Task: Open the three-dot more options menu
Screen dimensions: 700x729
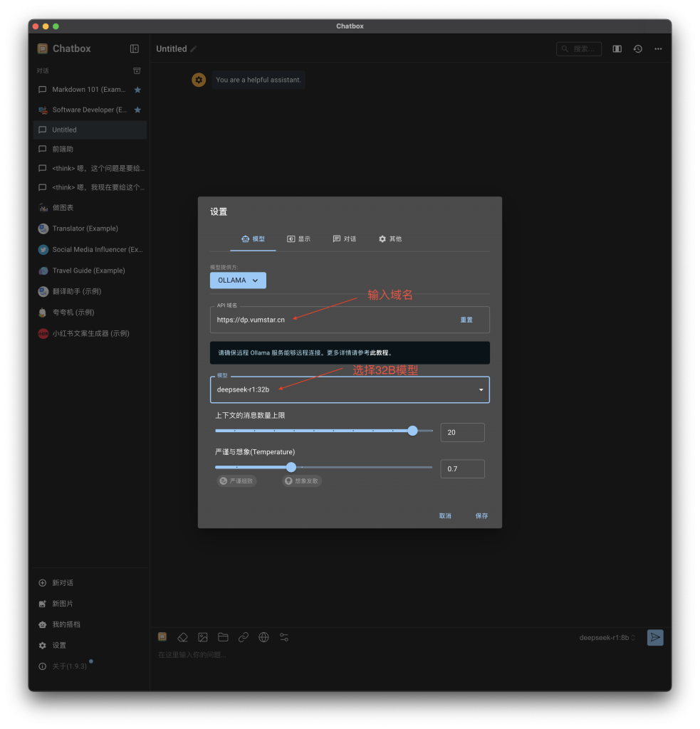Action: [658, 49]
